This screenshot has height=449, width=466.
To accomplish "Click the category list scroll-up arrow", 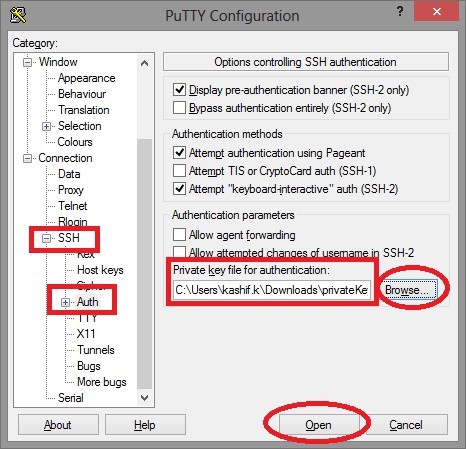I will (144, 63).
